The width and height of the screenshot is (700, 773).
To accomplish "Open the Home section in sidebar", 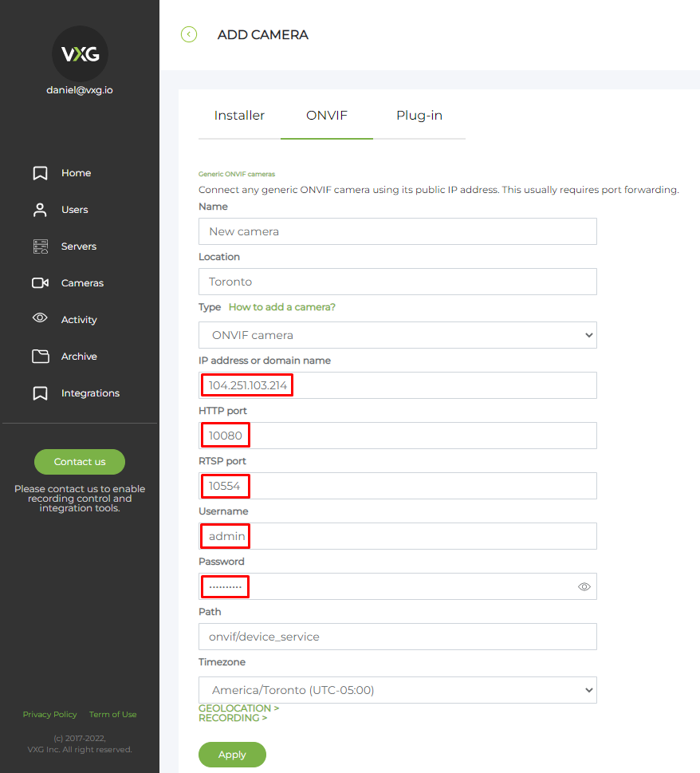I will (x=76, y=172).
